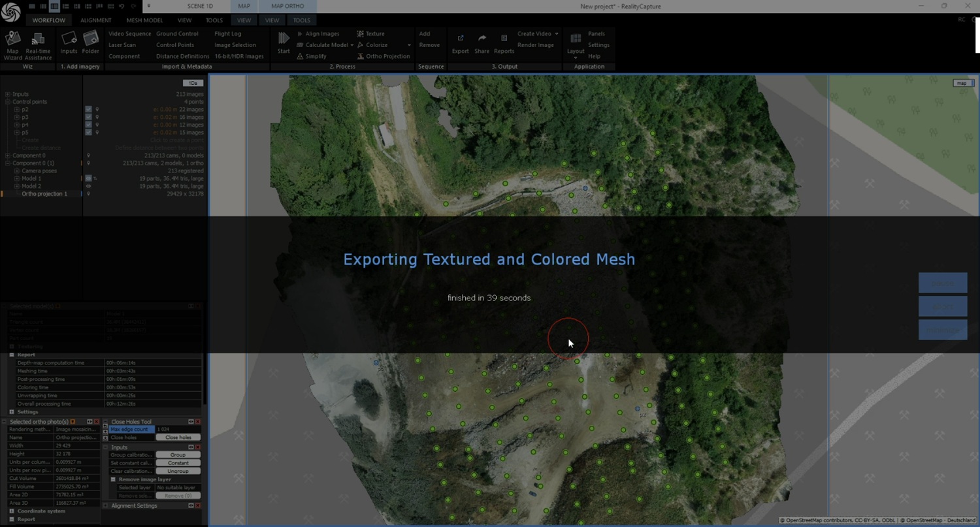Image resolution: width=980 pixels, height=527 pixels.
Task: Click the Close holes button
Action: click(178, 438)
